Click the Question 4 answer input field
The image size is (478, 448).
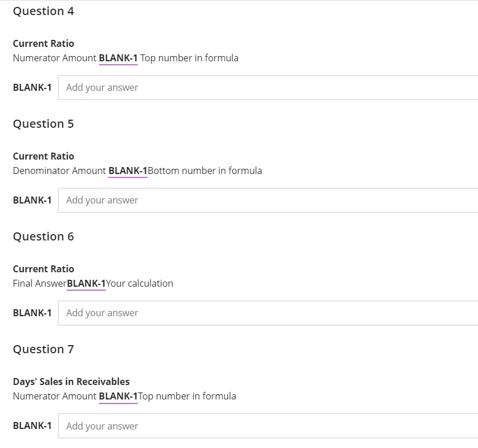(231, 87)
